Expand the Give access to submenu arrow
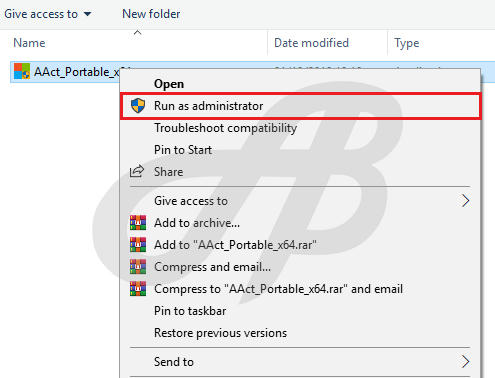 click(466, 201)
